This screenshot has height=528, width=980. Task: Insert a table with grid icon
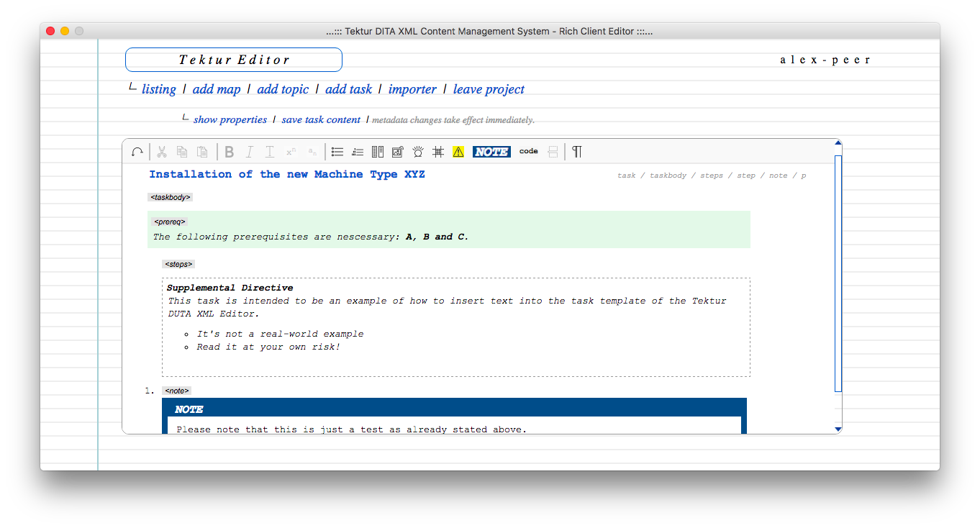coord(437,152)
